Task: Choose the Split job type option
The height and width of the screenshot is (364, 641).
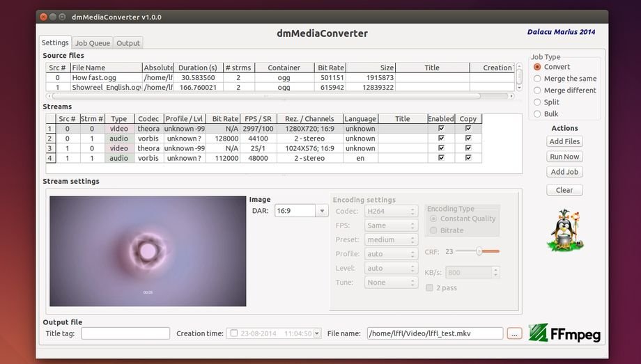Action: [537, 102]
